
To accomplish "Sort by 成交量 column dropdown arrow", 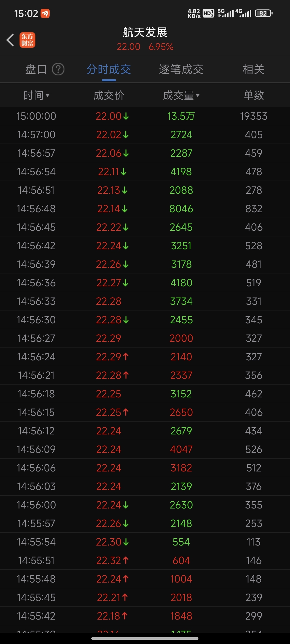I will (x=198, y=95).
